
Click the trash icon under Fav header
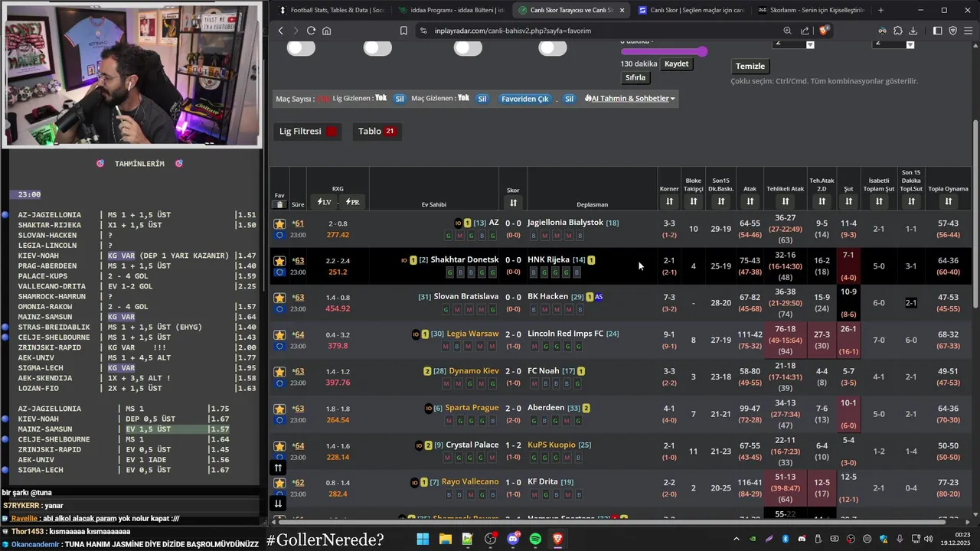tap(279, 204)
